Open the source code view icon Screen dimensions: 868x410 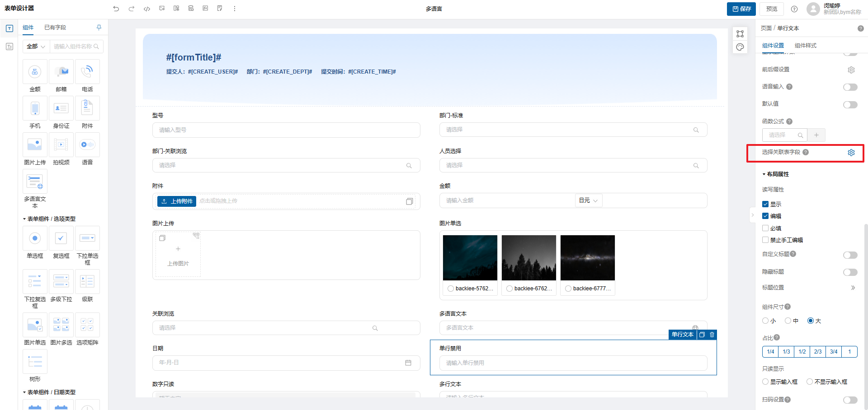[147, 9]
